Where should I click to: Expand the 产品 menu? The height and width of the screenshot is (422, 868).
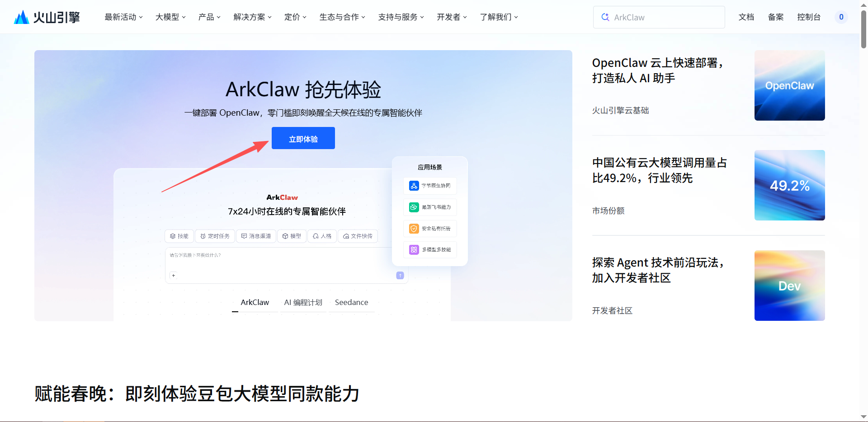point(209,17)
